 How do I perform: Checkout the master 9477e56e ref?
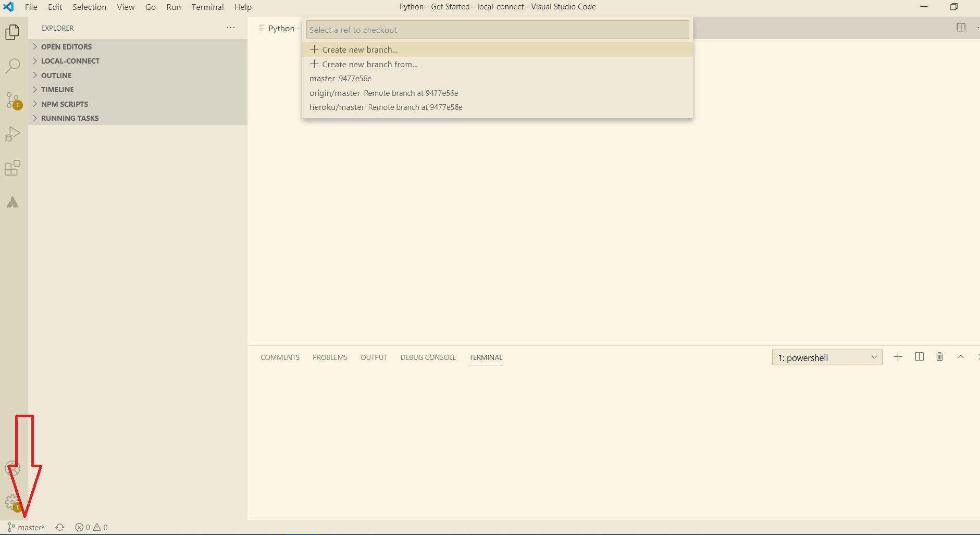point(498,79)
